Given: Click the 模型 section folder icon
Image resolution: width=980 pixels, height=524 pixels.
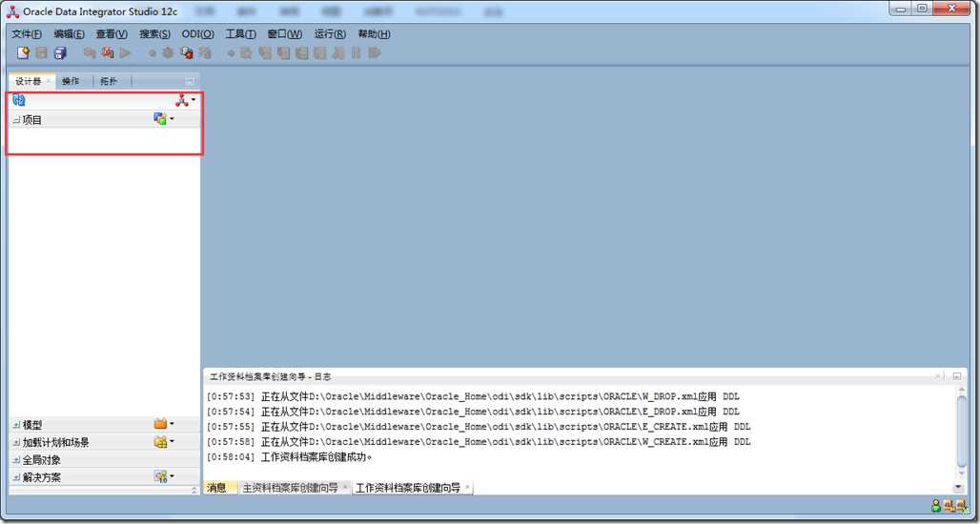Looking at the screenshot, I should click(160, 424).
